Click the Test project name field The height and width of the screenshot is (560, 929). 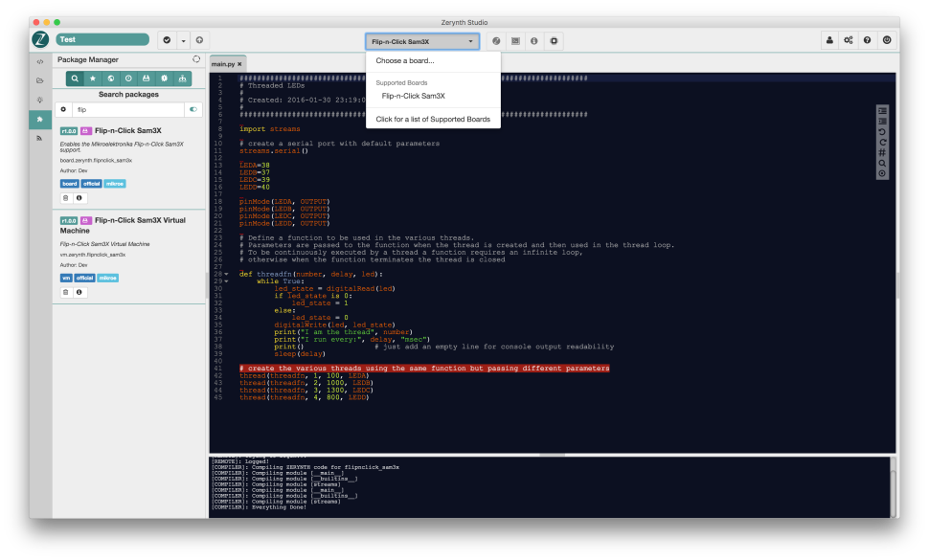pos(102,39)
